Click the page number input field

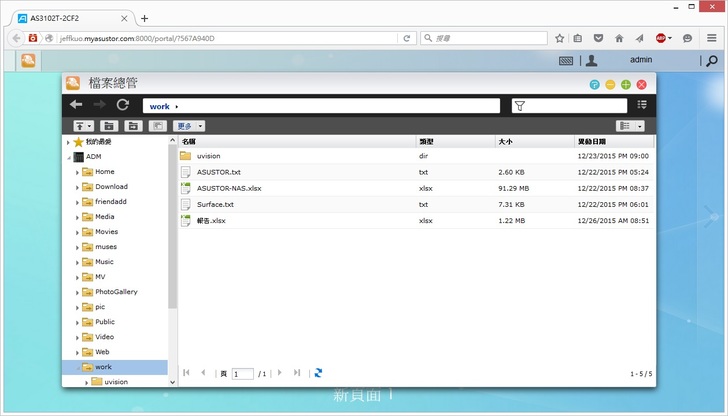[x=242, y=373]
